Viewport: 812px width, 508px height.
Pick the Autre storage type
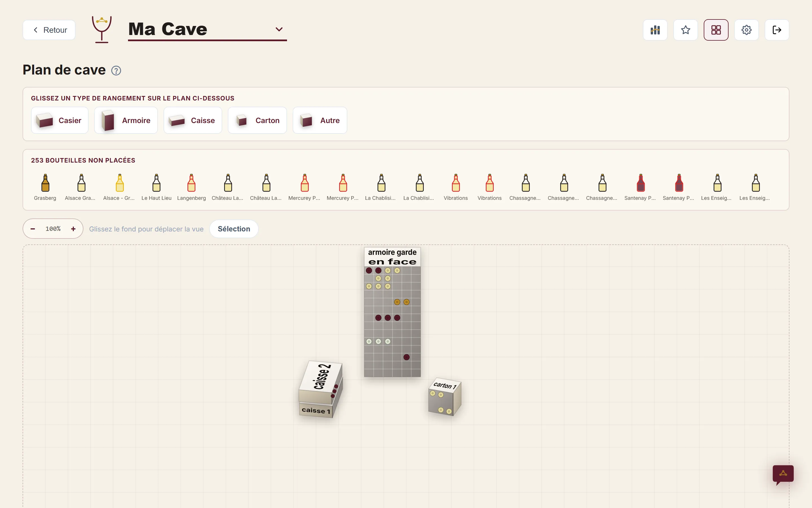point(320,120)
